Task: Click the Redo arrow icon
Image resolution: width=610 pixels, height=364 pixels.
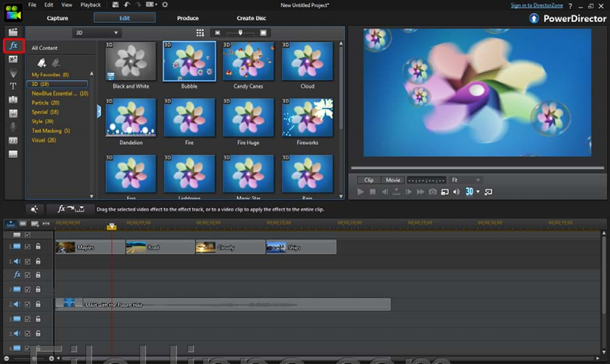Action: (138, 5)
